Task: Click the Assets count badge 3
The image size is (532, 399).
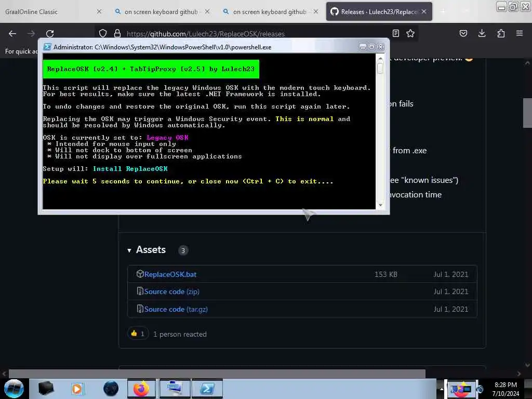Action: pyautogui.click(x=183, y=250)
